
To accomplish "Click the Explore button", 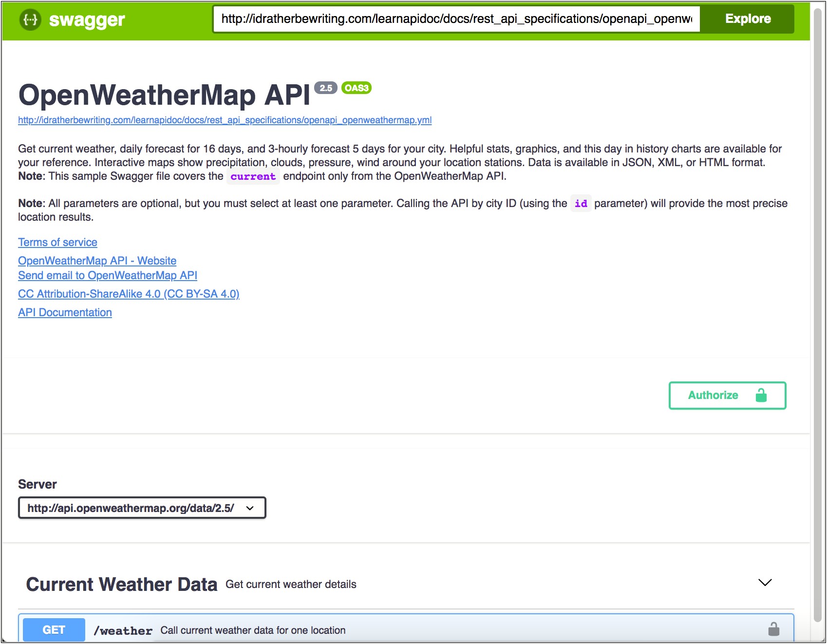I will click(748, 19).
